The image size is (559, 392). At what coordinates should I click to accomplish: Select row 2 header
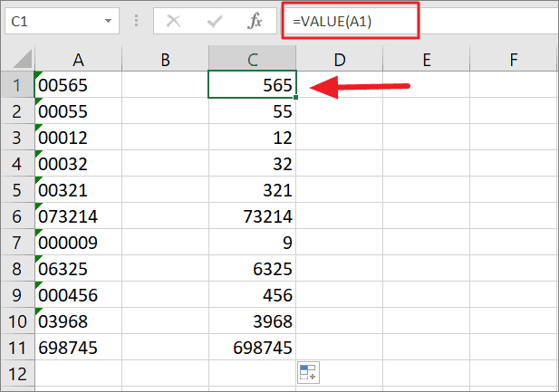17,110
